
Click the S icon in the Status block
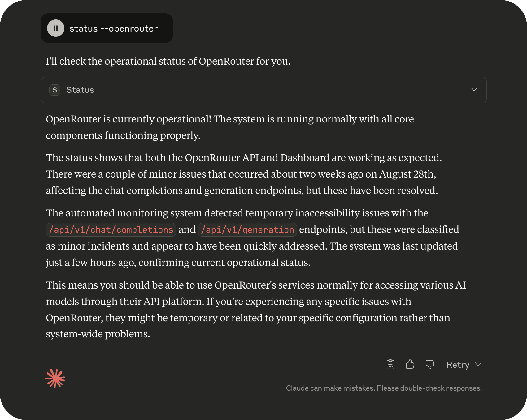(x=55, y=90)
